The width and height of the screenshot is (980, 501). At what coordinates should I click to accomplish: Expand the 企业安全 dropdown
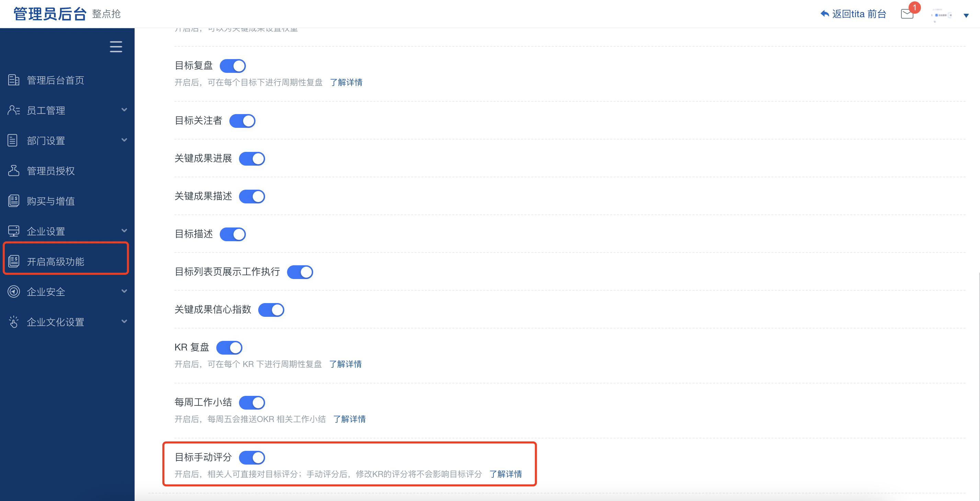click(66, 291)
